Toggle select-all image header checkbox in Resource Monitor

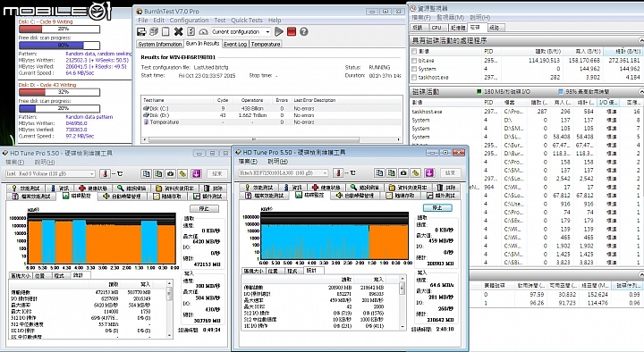[414, 51]
